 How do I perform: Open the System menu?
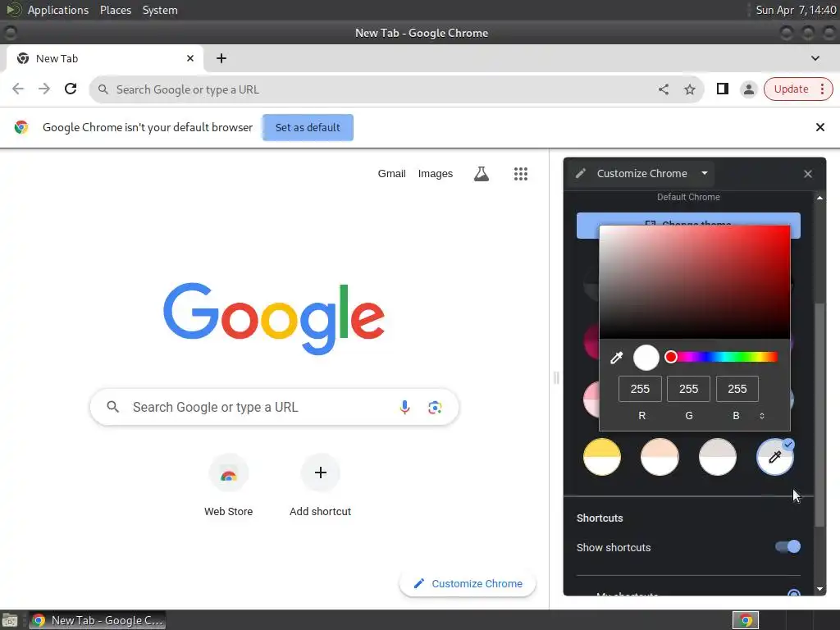(x=160, y=10)
